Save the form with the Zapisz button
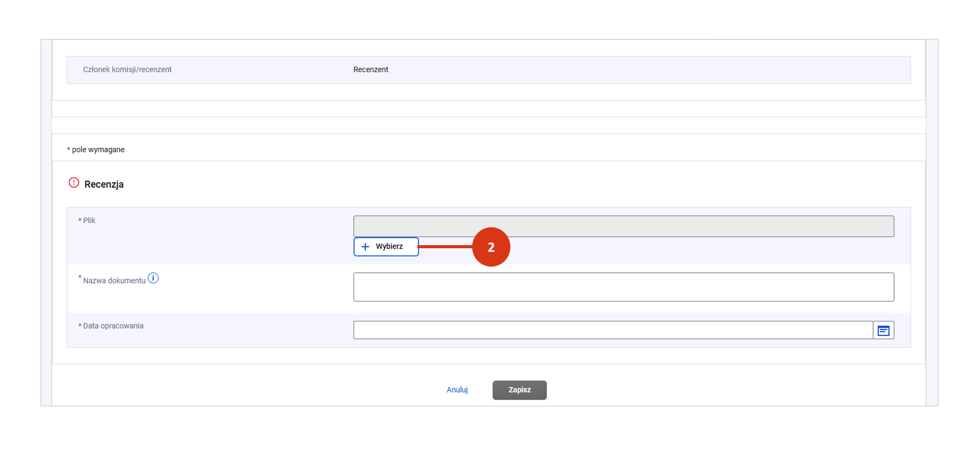The image size is (980, 455). coord(519,390)
